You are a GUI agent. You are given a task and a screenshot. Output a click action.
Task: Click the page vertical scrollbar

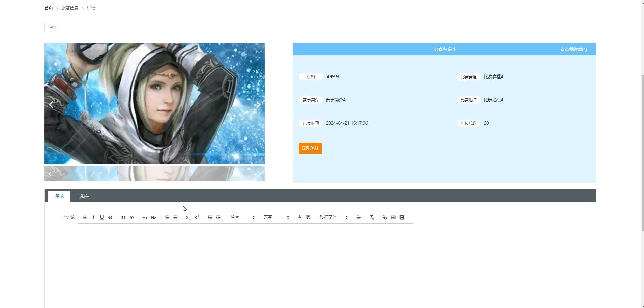[642, 153]
